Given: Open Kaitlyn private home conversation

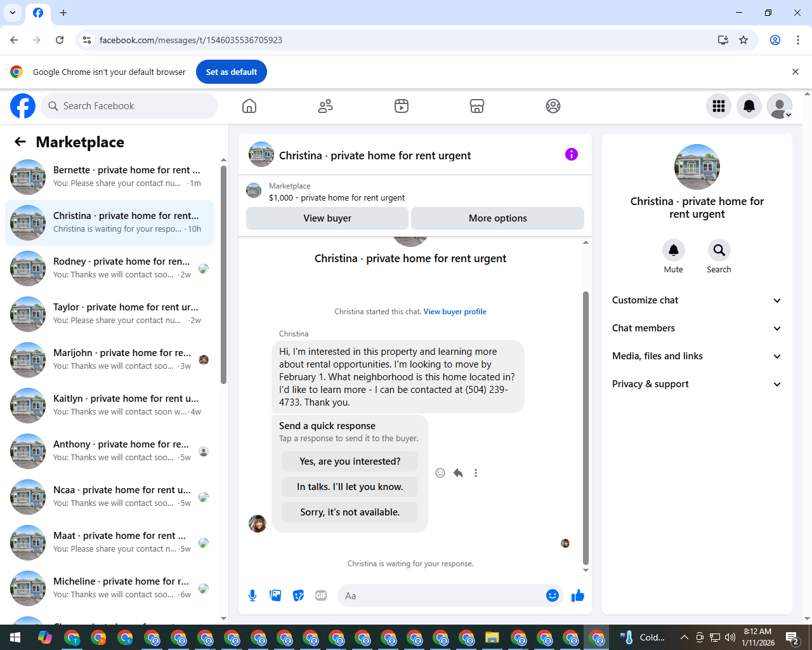Looking at the screenshot, I should pyautogui.click(x=110, y=406).
